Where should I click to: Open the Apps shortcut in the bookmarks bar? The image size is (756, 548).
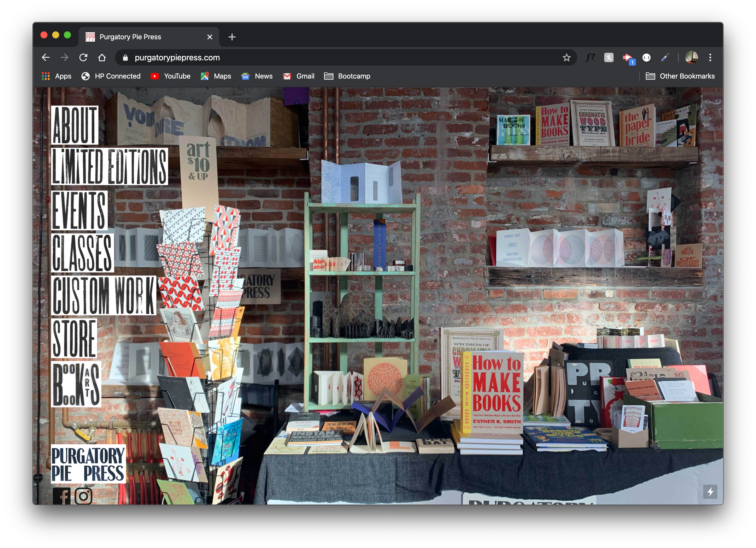tap(56, 76)
